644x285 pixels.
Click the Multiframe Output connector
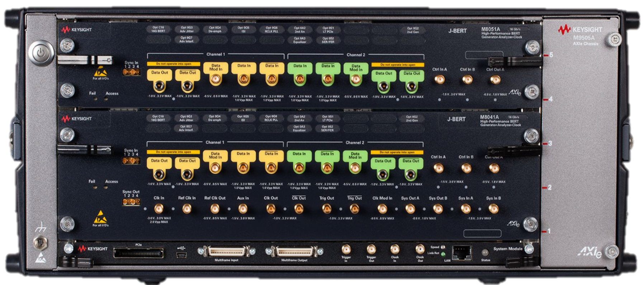294,252
